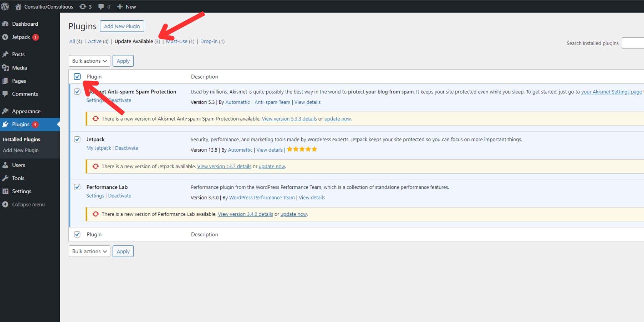This screenshot has width=644, height=322.
Task: Click the Appearance brush icon
Action: point(6,111)
